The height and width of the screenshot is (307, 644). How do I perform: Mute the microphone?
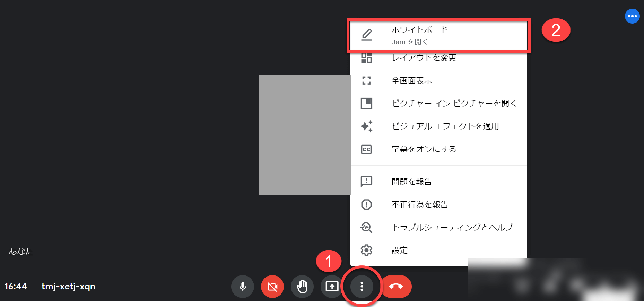click(x=243, y=287)
